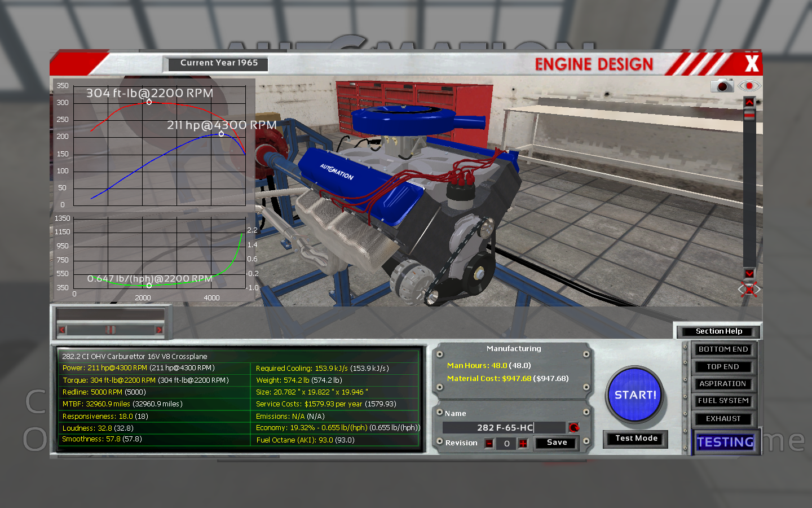Click the ENGINE DESIGN title text

594,64
